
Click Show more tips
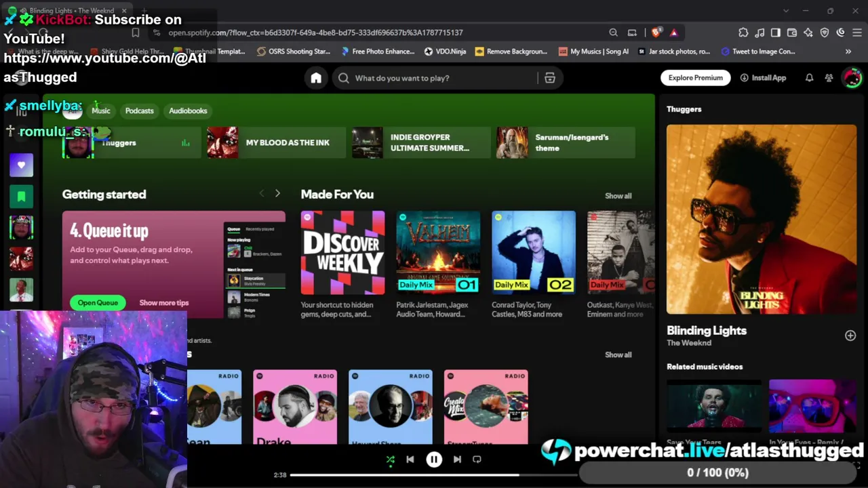click(164, 303)
